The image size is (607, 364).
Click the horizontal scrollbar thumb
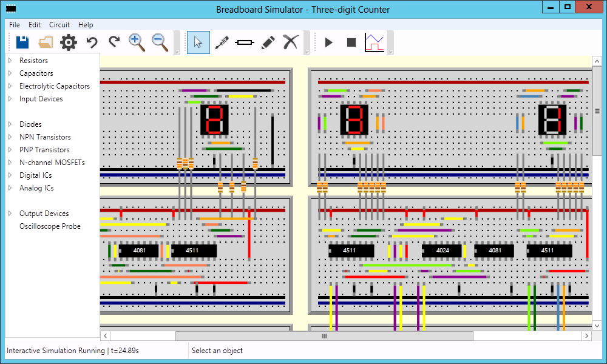(324, 335)
